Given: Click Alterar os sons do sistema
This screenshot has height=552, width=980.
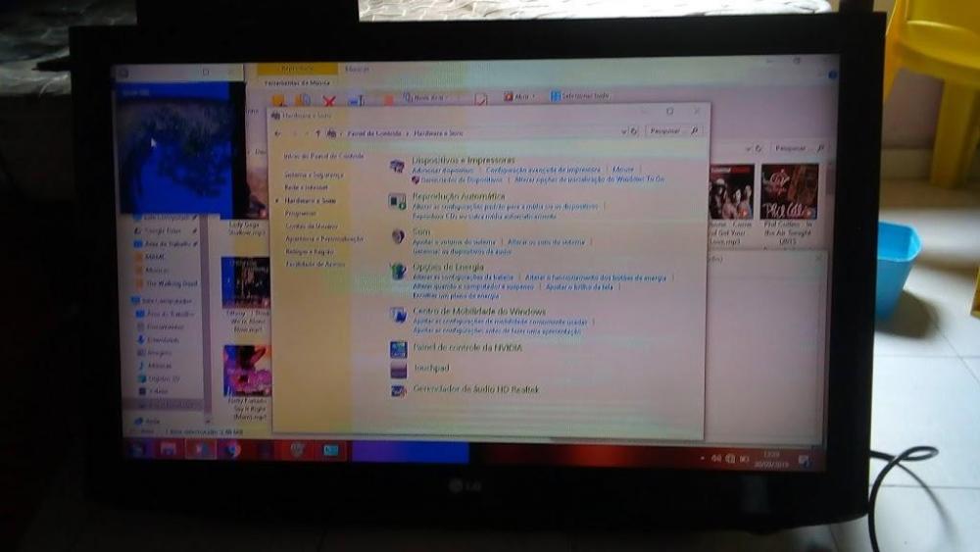Looking at the screenshot, I should tap(546, 242).
